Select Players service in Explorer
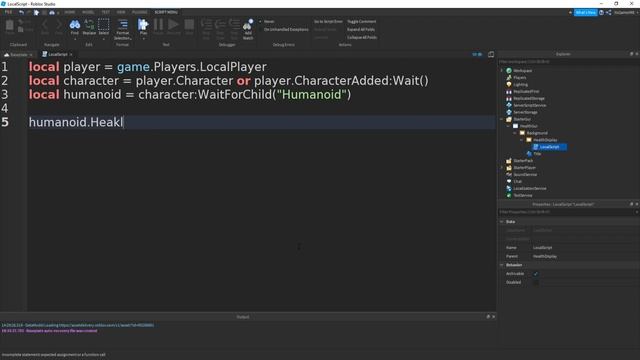Image resolution: width=640 pixels, height=360 pixels. pos(519,78)
